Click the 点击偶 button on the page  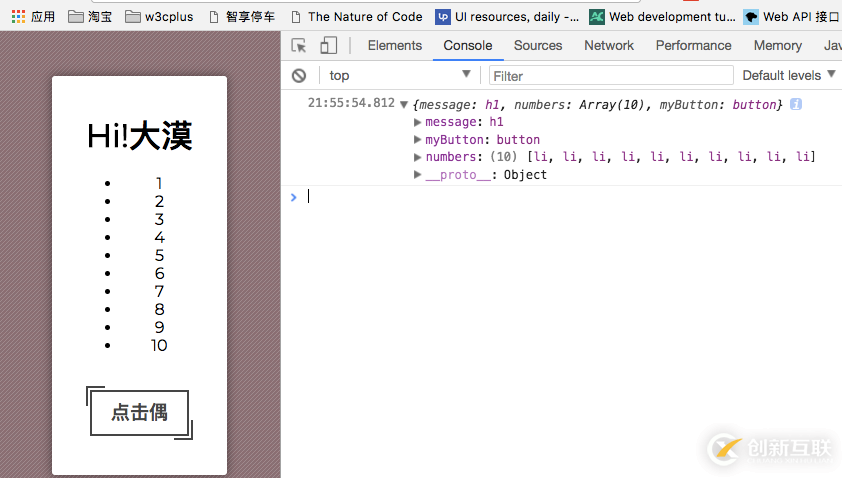[x=140, y=412]
